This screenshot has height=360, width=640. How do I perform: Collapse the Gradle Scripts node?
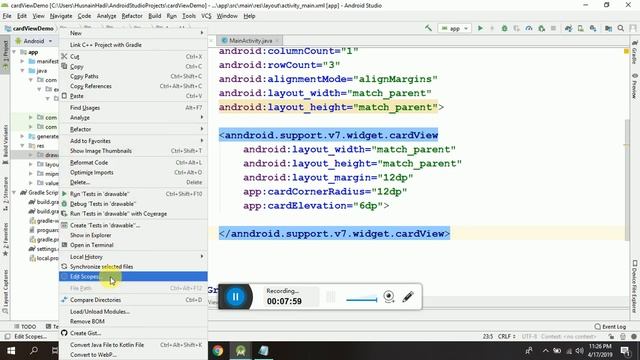coord(15,192)
